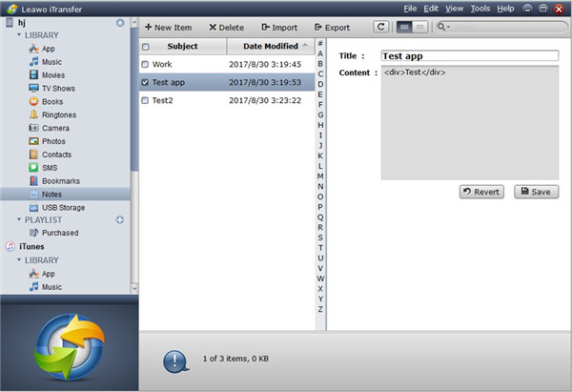Open the Edit menu

click(x=431, y=9)
